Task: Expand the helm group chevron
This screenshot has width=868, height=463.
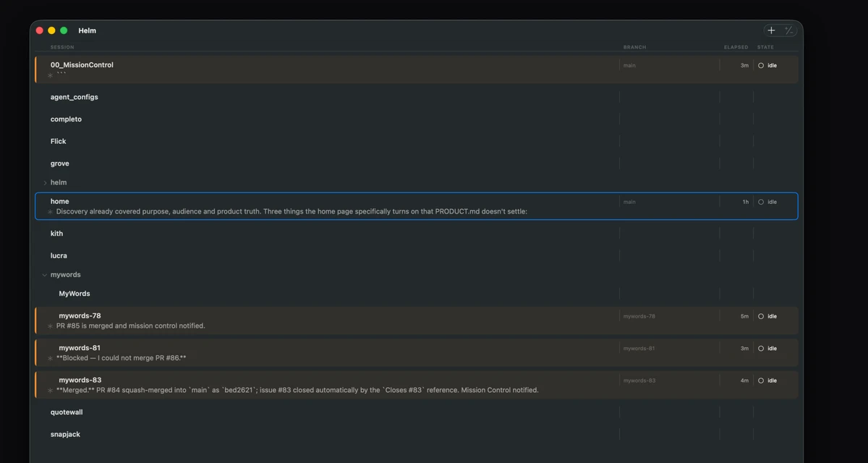Action: (x=45, y=183)
